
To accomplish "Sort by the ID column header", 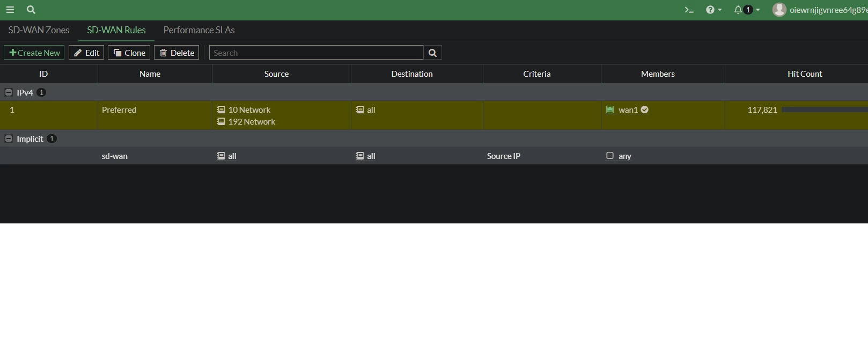I will (x=43, y=74).
